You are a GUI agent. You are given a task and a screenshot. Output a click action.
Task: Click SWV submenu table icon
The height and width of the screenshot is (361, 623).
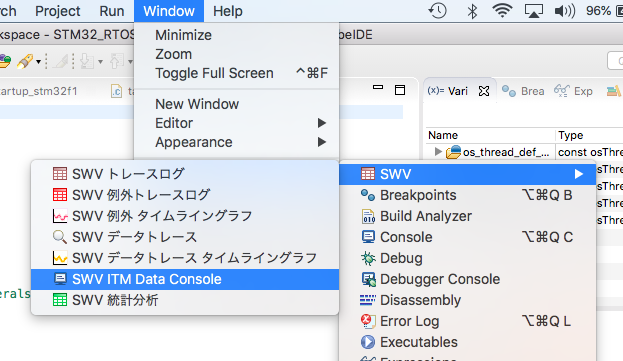click(368, 174)
